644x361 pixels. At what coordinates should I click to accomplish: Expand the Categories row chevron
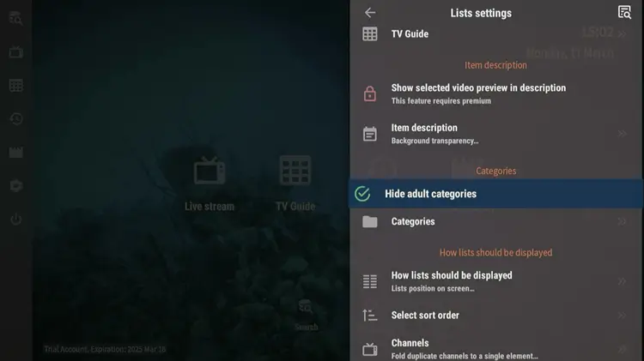click(x=622, y=222)
